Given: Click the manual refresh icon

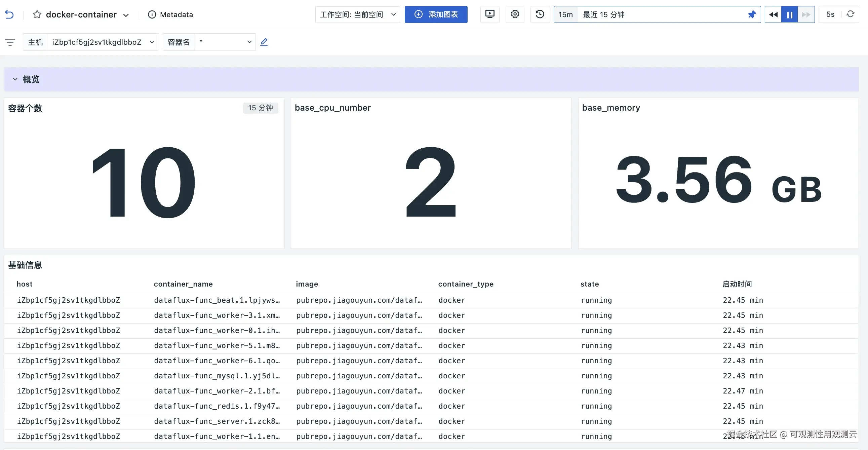Looking at the screenshot, I should 851,14.
